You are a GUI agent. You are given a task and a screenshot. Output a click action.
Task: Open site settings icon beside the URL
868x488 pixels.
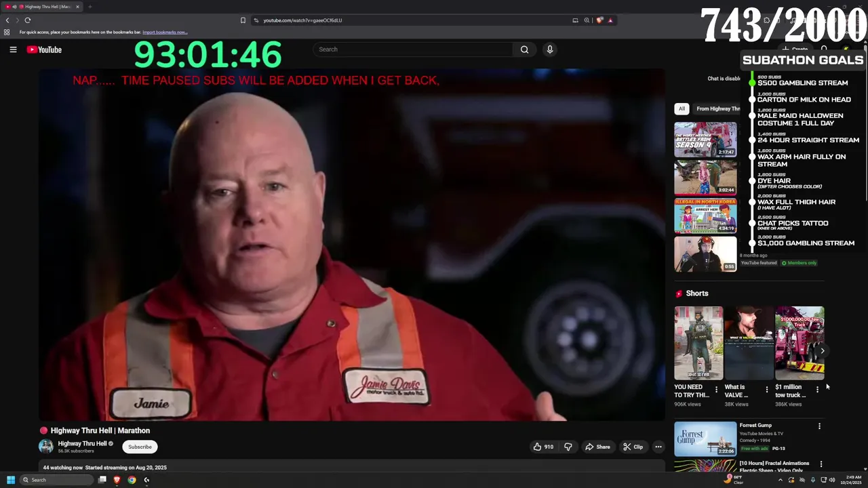point(256,20)
